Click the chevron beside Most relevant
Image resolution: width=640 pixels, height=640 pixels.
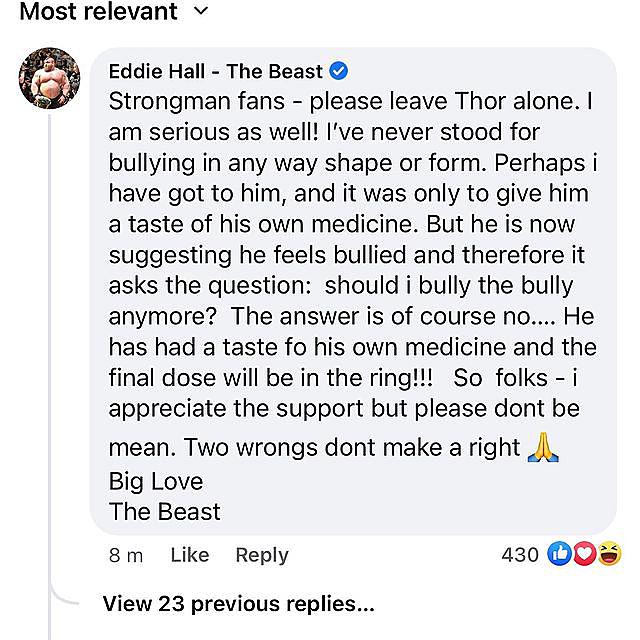click(199, 12)
